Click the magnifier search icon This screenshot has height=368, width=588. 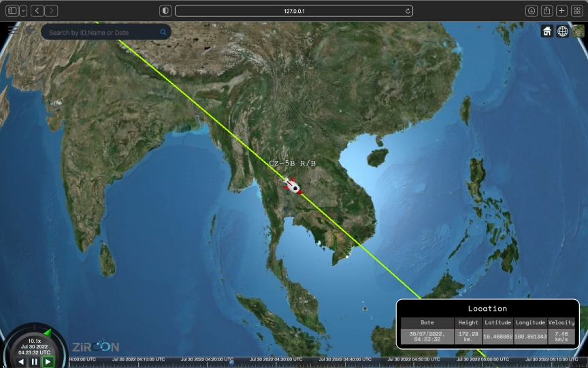[163, 32]
